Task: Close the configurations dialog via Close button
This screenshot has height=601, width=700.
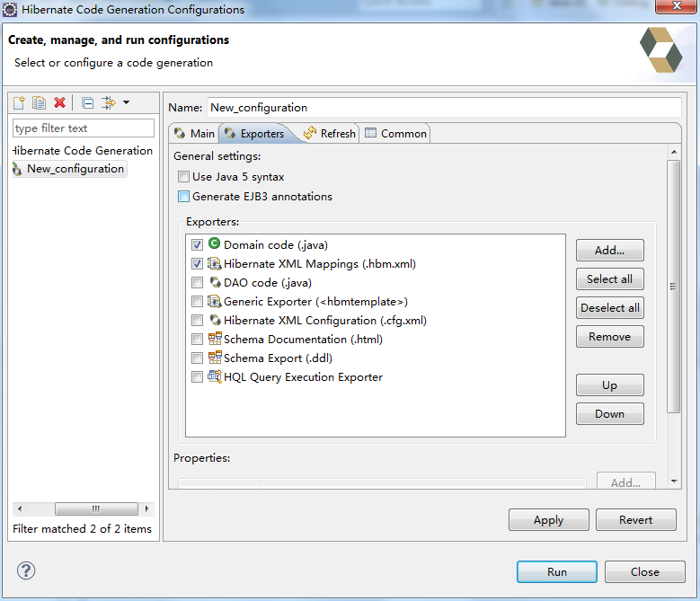Action: [644, 572]
